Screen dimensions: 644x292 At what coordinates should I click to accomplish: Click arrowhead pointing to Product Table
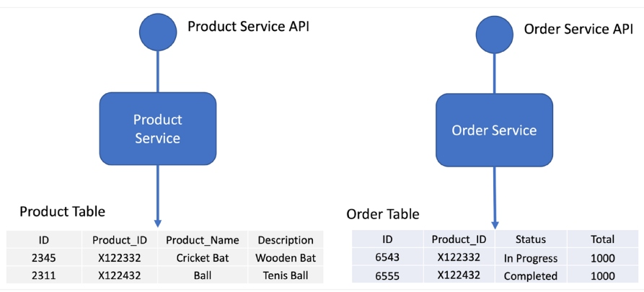point(157,222)
